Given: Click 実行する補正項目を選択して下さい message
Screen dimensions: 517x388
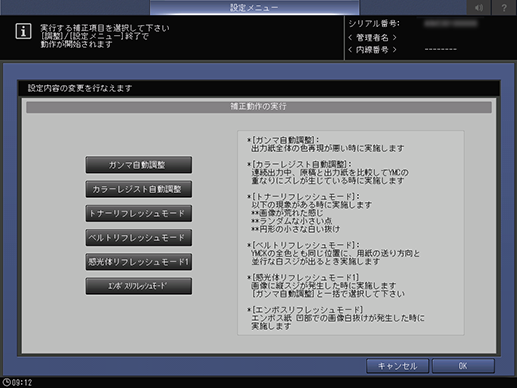Looking at the screenshot, I should pyautogui.click(x=105, y=28).
